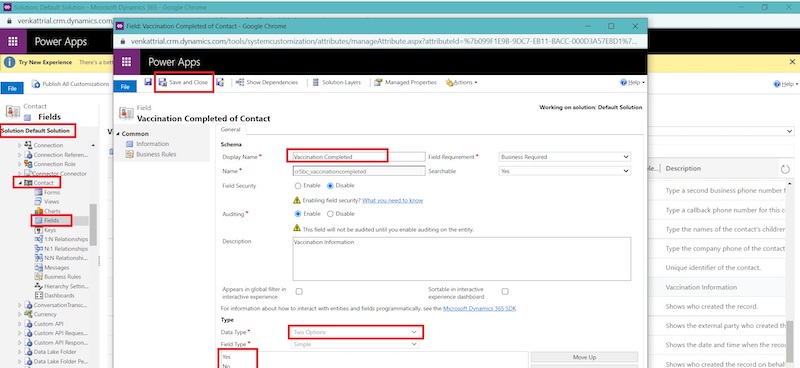Open Hierarchy Settings under Contact
The image size is (800, 368).
61,286
